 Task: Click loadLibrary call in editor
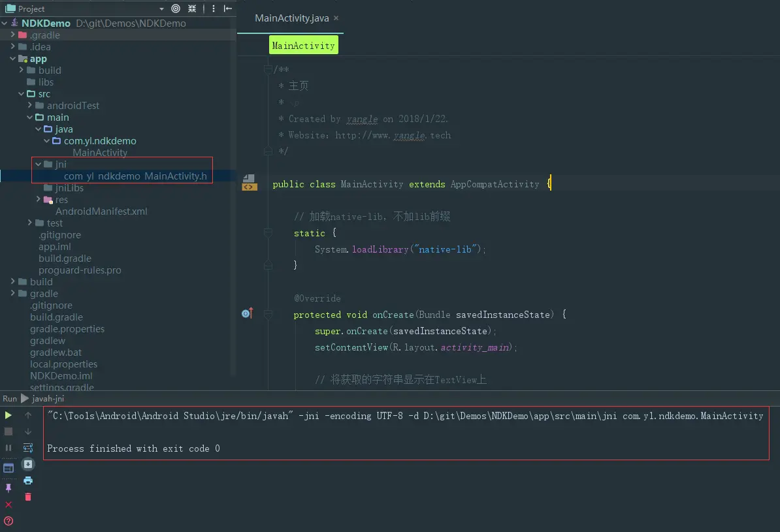[x=380, y=249]
